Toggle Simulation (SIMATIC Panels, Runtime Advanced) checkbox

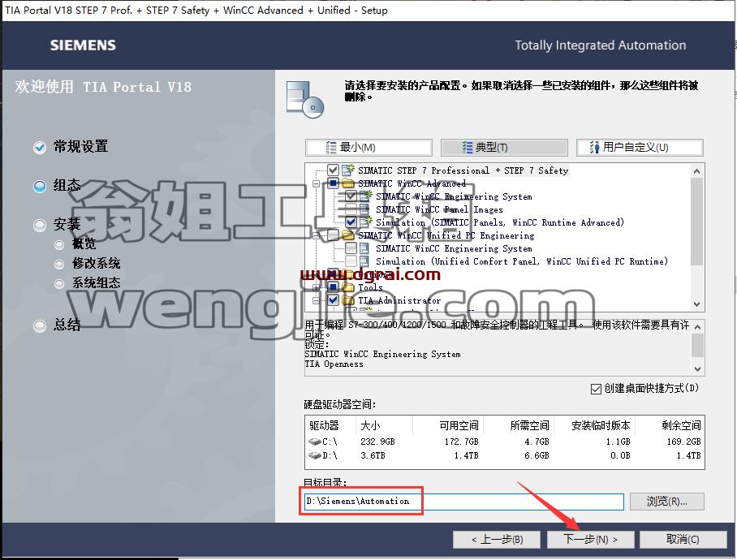click(x=351, y=222)
